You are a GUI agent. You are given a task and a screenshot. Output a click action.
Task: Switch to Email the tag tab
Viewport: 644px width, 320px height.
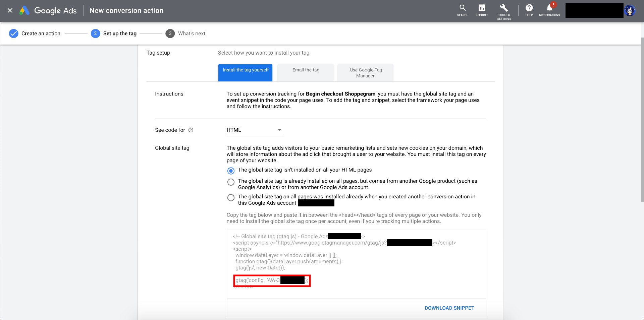(x=306, y=73)
